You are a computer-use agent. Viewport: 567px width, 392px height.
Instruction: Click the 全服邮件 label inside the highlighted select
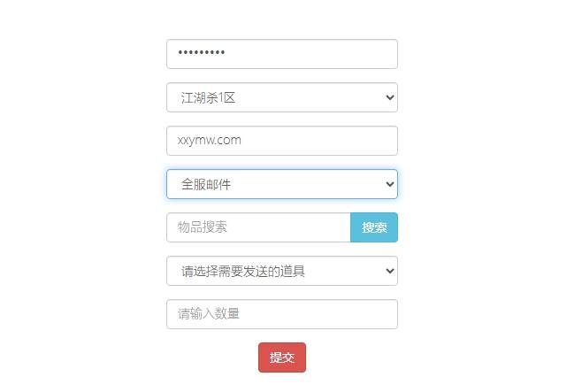(x=206, y=184)
